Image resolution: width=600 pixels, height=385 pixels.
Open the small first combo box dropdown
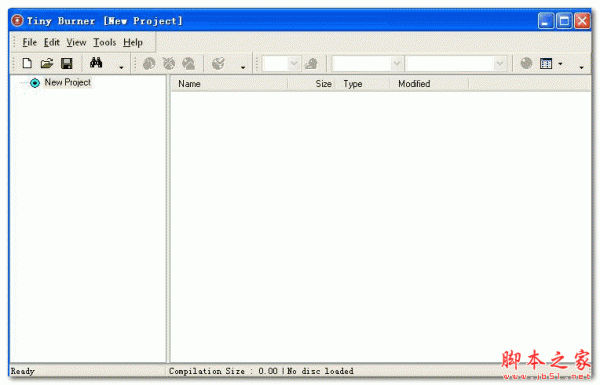point(294,64)
